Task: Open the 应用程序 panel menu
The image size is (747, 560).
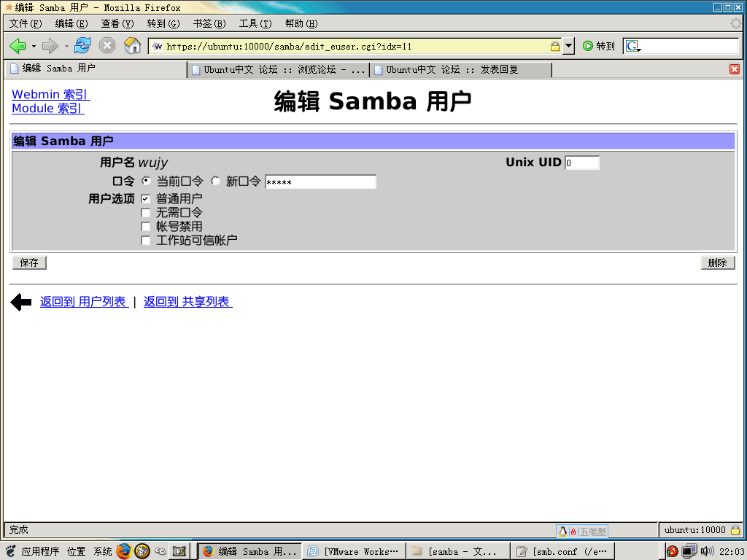Action: (x=41, y=551)
